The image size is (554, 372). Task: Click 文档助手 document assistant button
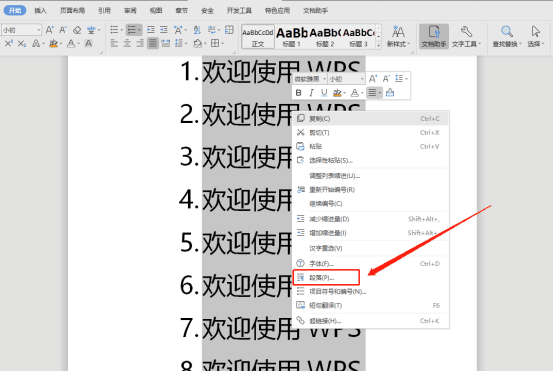coord(434,36)
